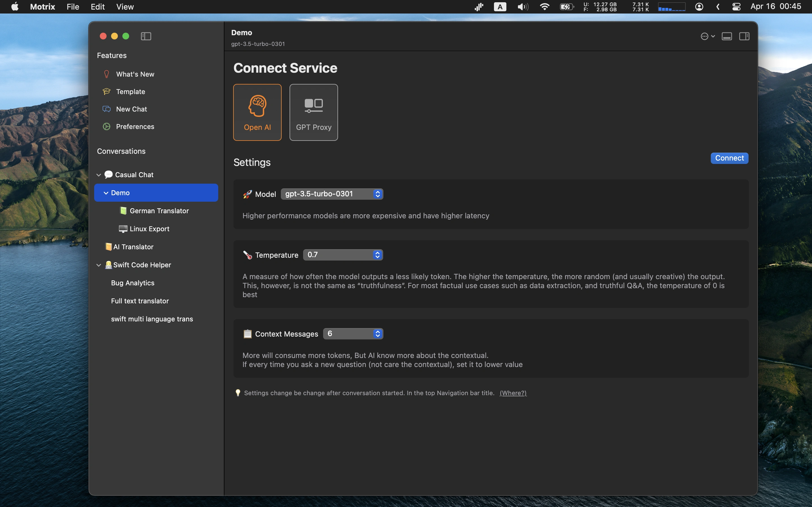Toggle the right inspector panel icon
This screenshot has width=812, height=507.
point(744,36)
